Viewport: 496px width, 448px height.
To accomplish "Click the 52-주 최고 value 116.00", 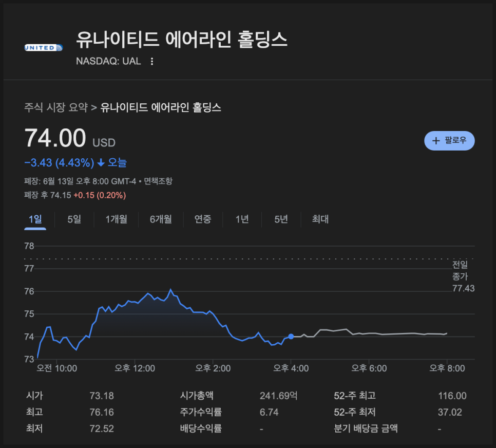I will pos(452,396).
